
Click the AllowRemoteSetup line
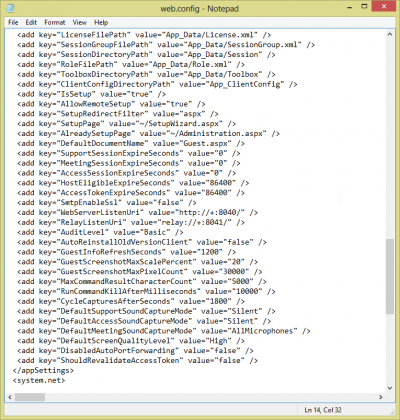click(111, 104)
